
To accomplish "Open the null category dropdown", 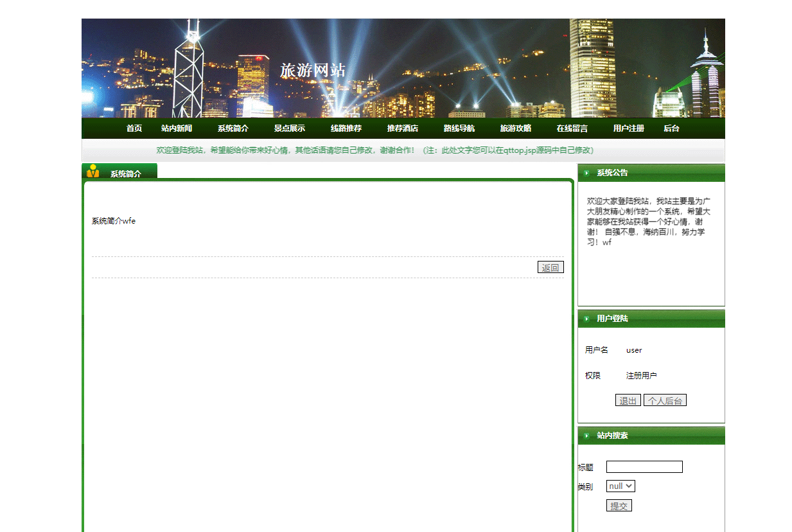I will [620, 486].
